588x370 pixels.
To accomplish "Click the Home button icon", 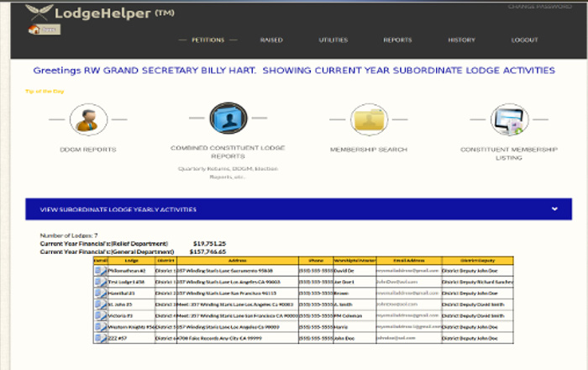I will pos(45,29).
